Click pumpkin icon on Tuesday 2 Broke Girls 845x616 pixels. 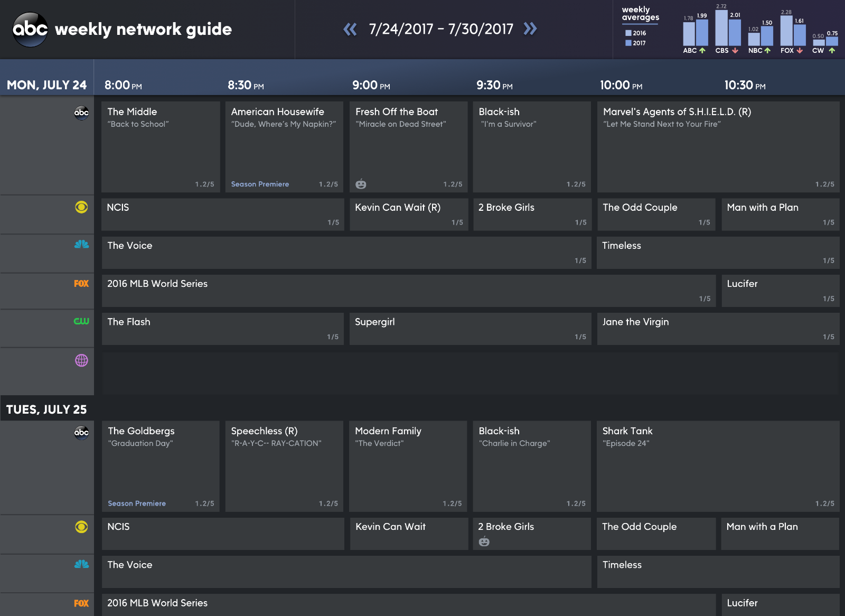[484, 541]
